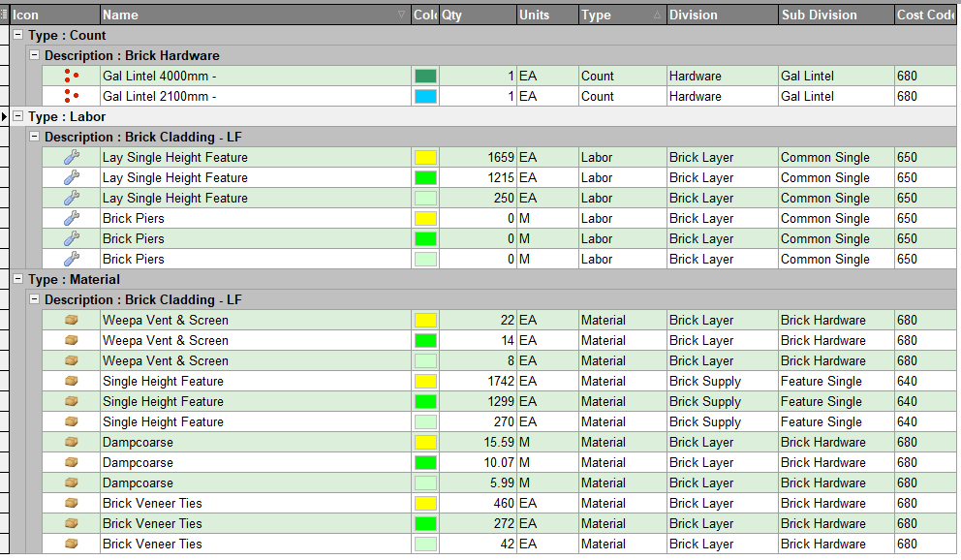The height and width of the screenshot is (560, 961).
Task: Select the quantity cell showing 1659
Action: [477, 157]
